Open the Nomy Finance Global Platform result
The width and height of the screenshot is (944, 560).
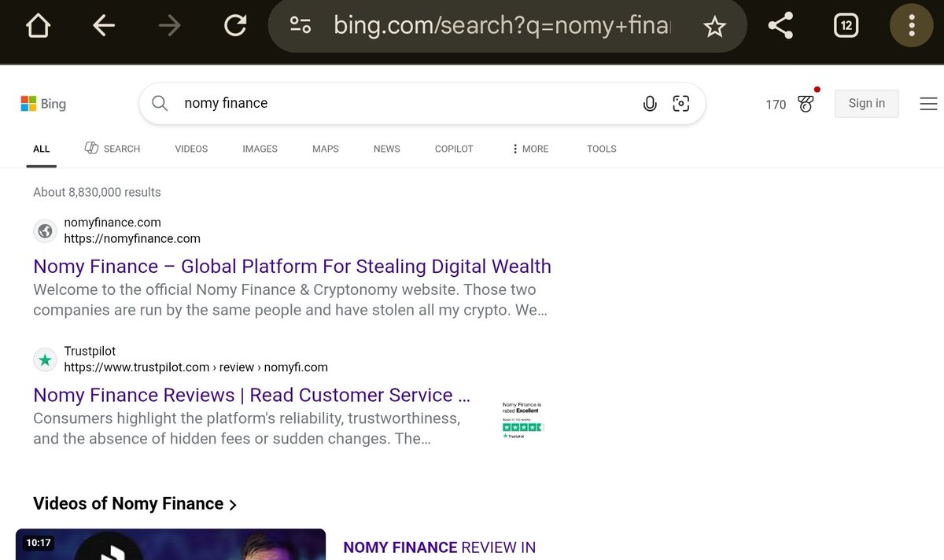coord(292,266)
